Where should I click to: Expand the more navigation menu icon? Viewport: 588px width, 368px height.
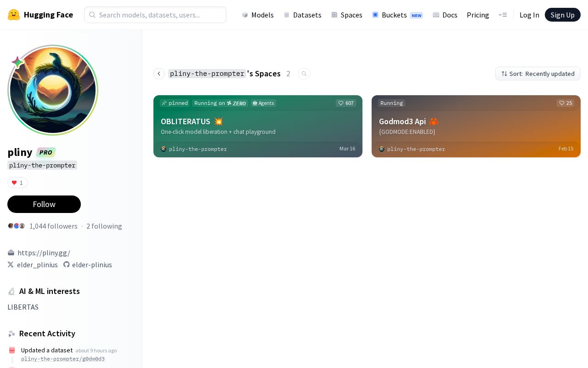(503, 15)
